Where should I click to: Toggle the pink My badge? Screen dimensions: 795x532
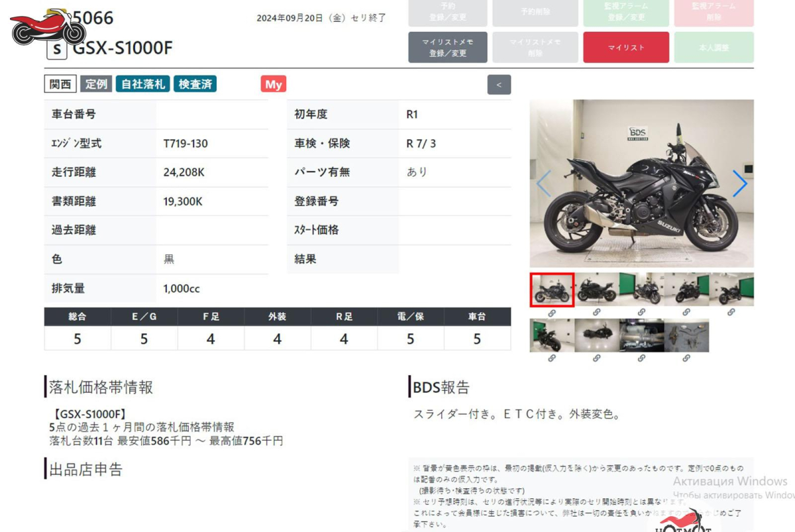click(274, 84)
